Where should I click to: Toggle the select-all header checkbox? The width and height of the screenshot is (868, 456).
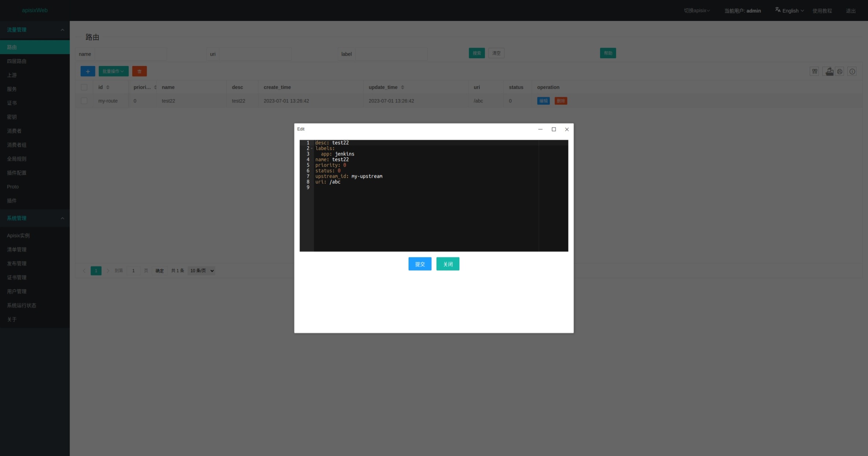click(84, 87)
